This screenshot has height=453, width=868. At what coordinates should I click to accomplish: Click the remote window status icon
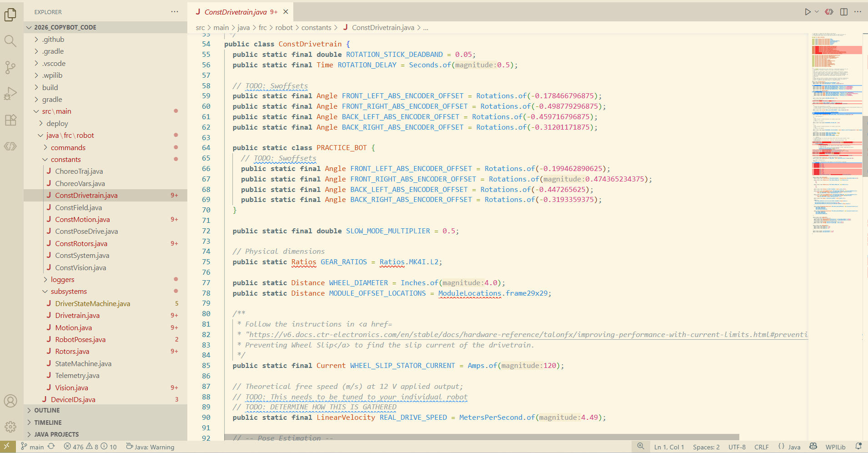8,447
